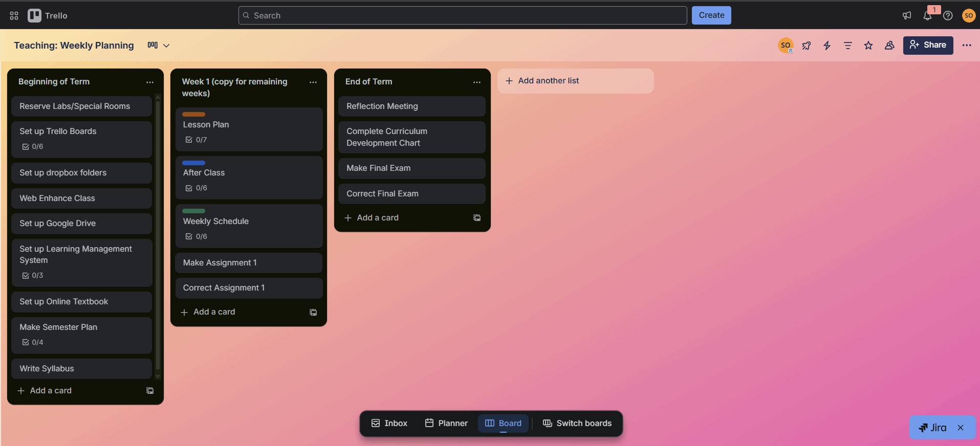The width and height of the screenshot is (980, 446).
Task: Focus the Search input field
Action: 463,15
